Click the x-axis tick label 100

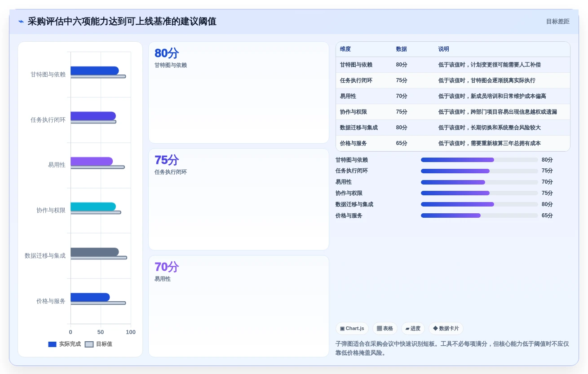click(131, 332)
